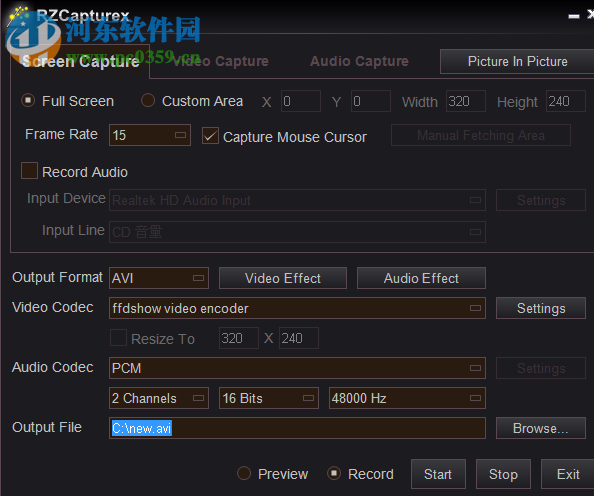Focus the X coordinate field
Screen dimensions: 594x496
pos(301,101)
